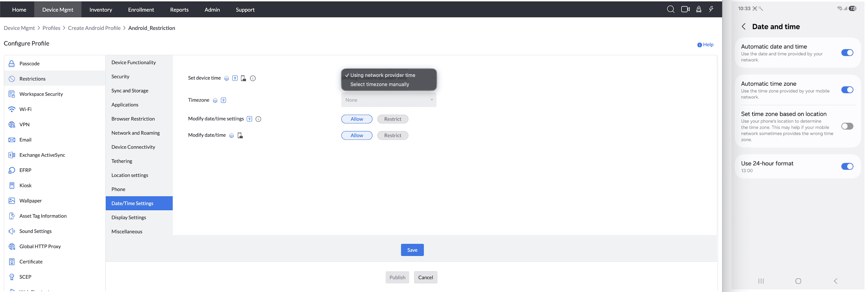Select Restrict for Modify date/time
868x292 pixels.
(x=392, y=135)
